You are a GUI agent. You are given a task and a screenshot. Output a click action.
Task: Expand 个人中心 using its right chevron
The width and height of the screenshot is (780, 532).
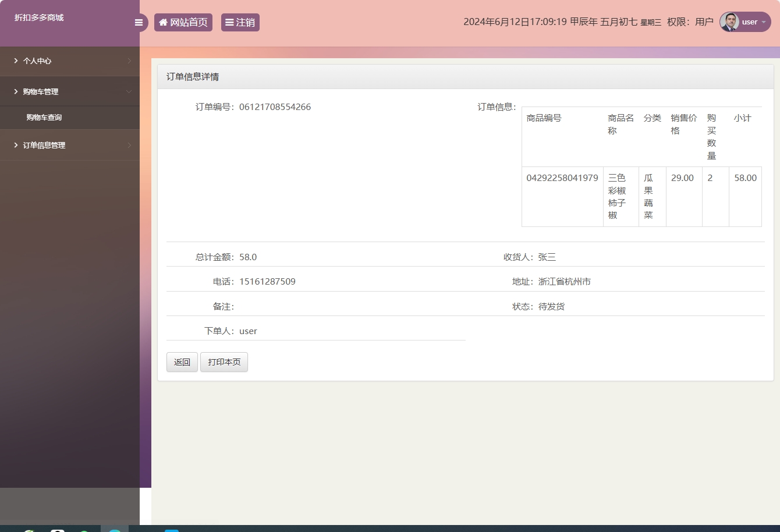129,61
